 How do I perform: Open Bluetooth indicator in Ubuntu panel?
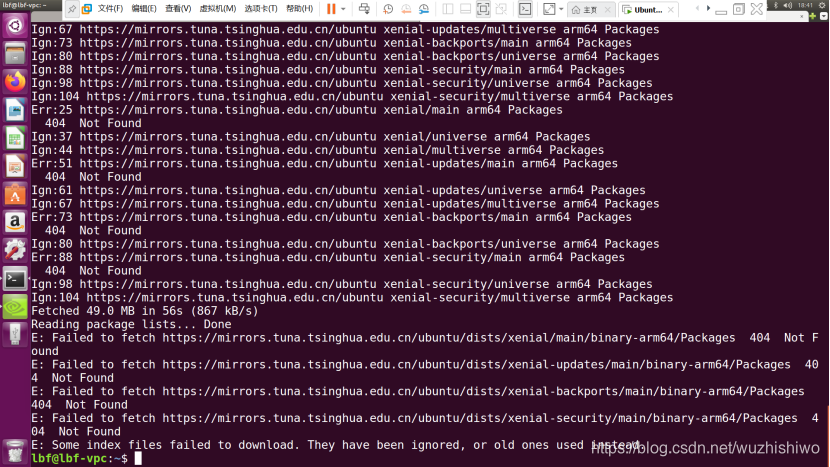click(x=775, y=5)
